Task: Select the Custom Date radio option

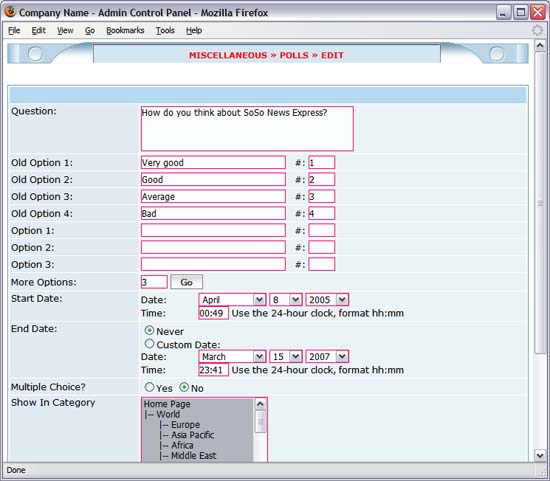Action: tap(149, 344)
